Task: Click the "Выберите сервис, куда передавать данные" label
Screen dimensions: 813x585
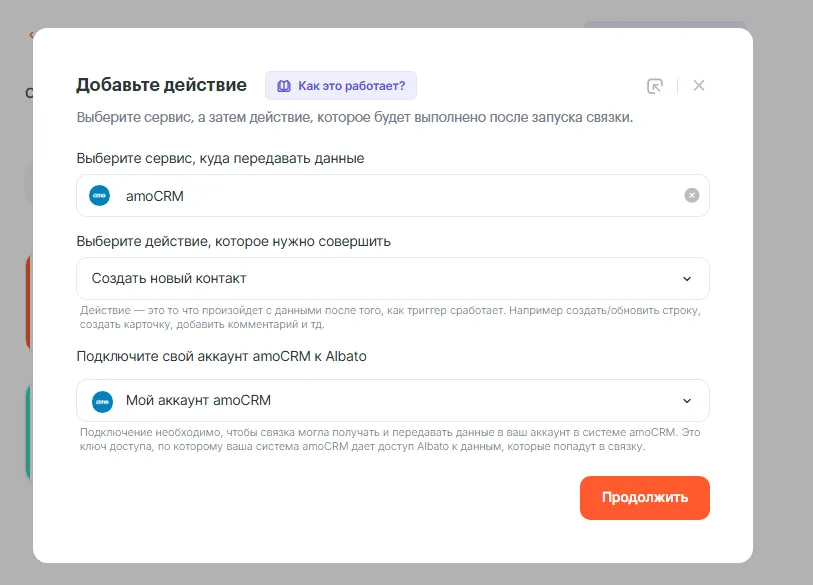Action: click(x=220, y=158)
